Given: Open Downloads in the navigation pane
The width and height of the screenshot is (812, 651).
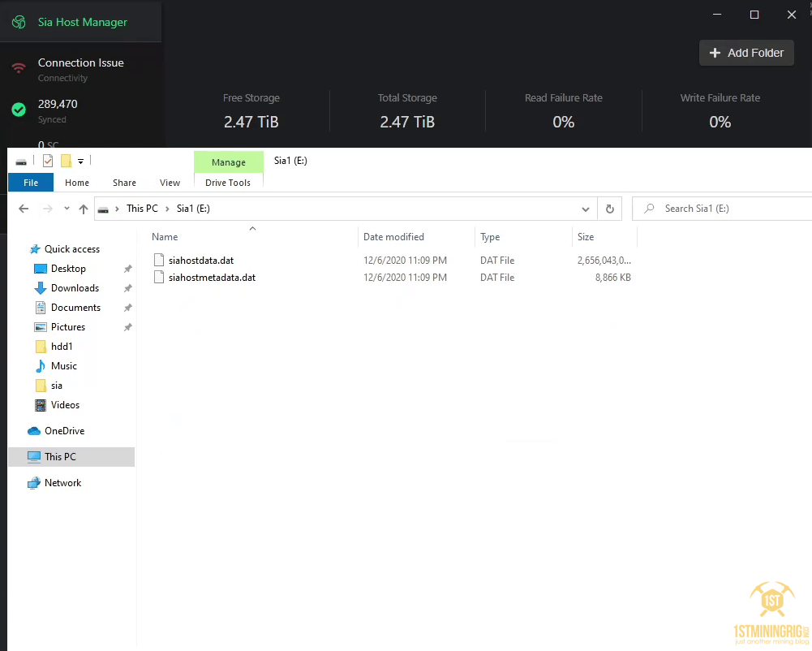Looking at the screenshot, I should pos(75,288).
